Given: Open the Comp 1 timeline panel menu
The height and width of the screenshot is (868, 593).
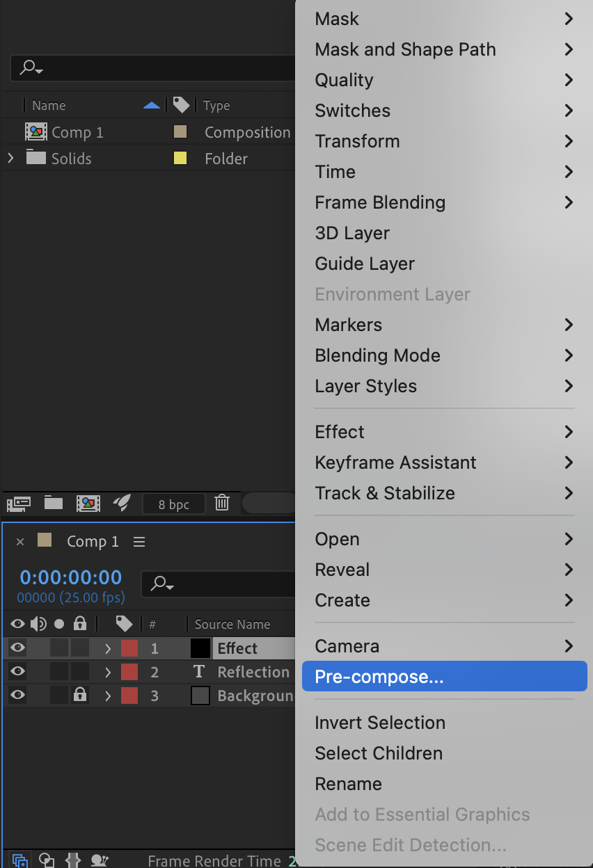Looking at the screenshot, I should (x=139, y=542).
